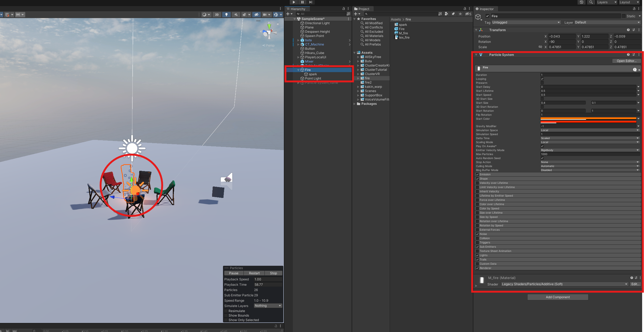Click the Add Component button
The width and height of the screenshot is (644, 332).
pyautogui.click(x=558, y=297)
